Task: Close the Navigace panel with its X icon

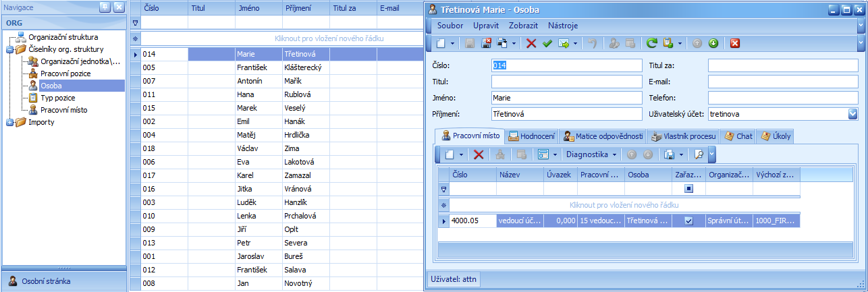Action: click(x=119, y=7)
